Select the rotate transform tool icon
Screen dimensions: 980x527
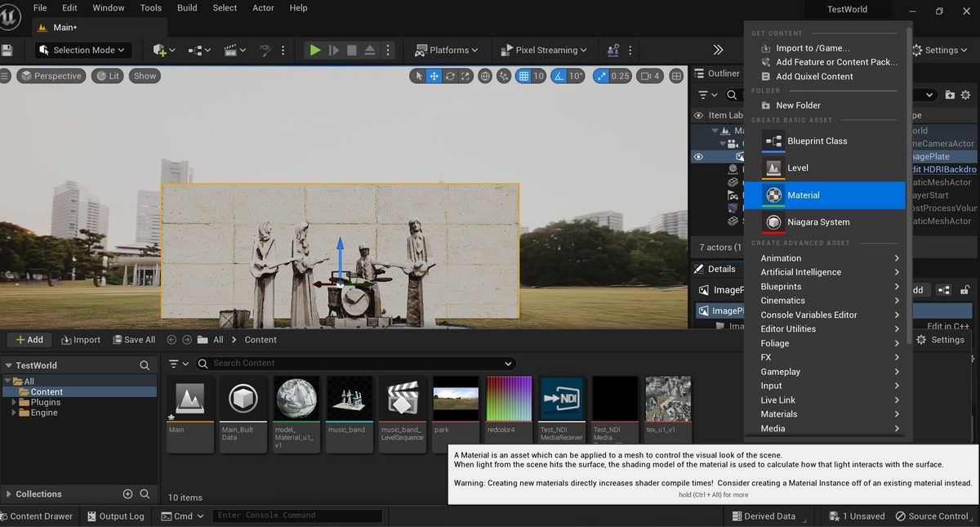click(450, 76)
